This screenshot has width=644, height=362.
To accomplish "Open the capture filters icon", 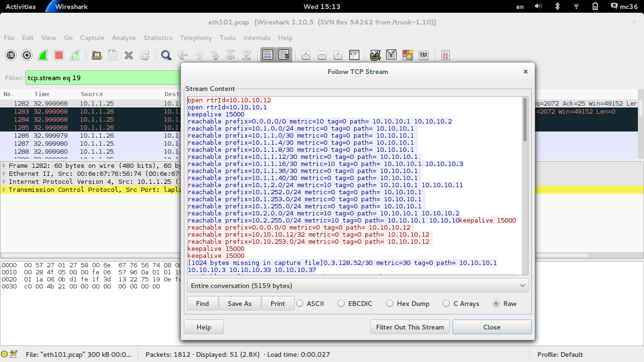I will pos(375,56).
